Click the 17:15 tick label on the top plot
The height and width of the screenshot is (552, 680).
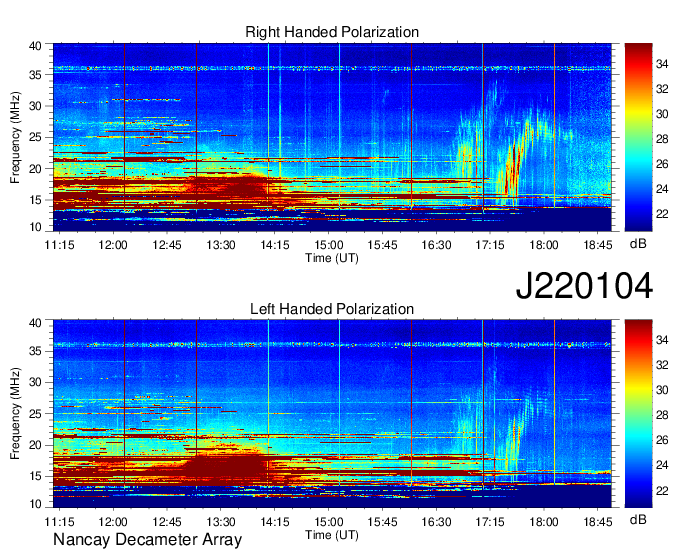(490, 245)
